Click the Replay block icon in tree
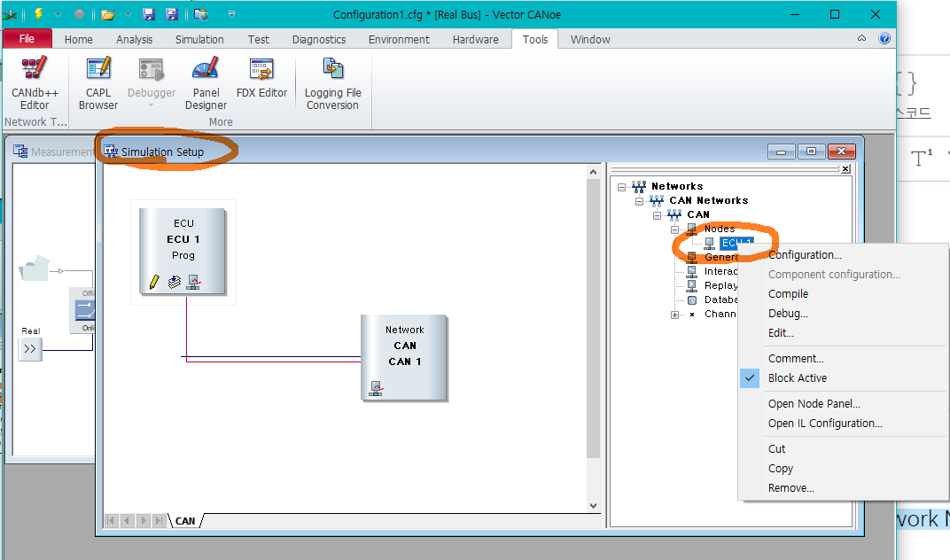Viewport: 950px width, 560px height. coord(692,285)
